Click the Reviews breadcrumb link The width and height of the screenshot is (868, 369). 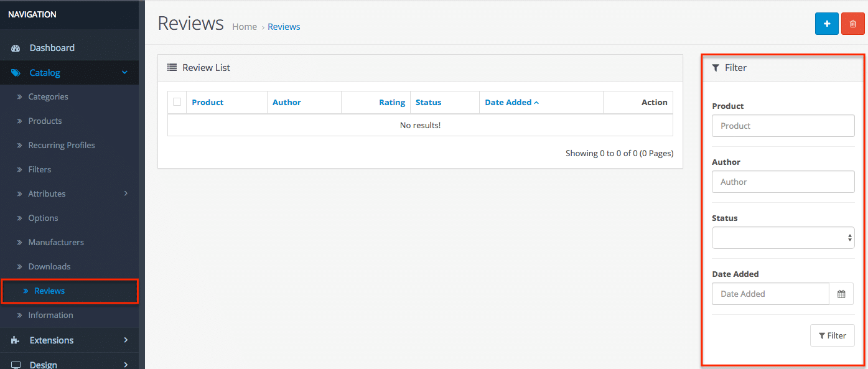click(284, 27)
